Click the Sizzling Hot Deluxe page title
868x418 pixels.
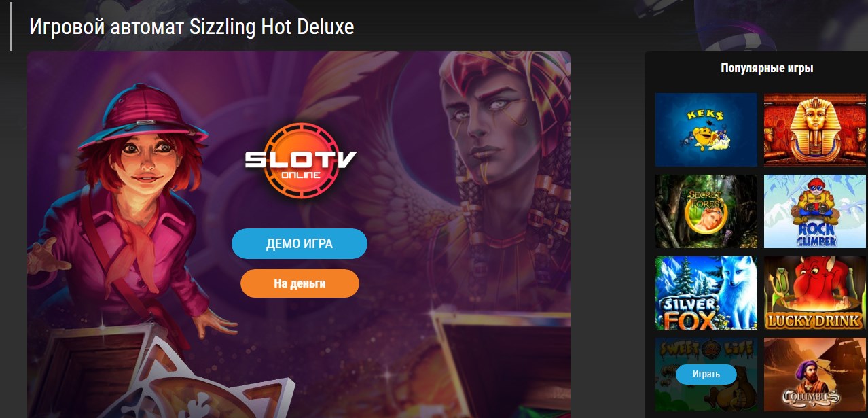point(192,27)
